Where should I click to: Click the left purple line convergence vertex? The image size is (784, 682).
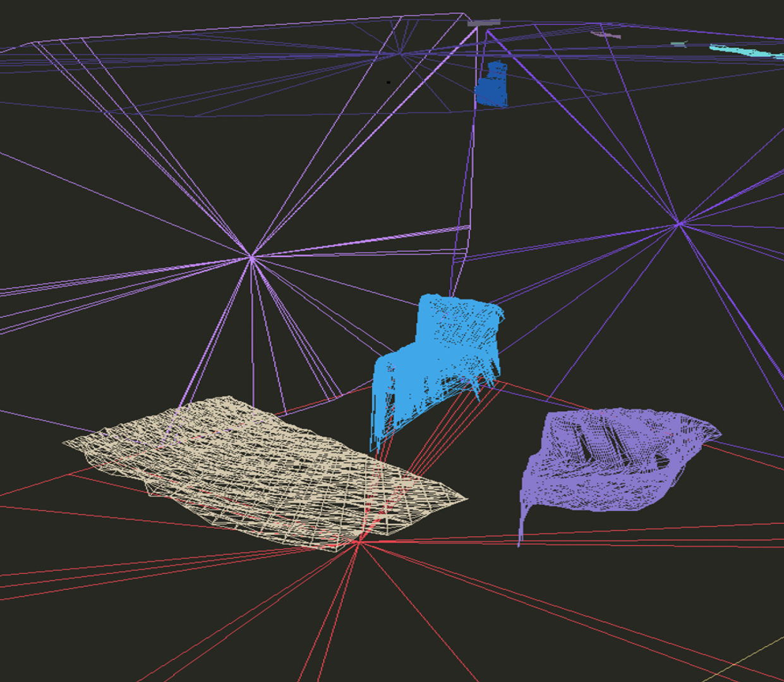(x=251, y=257)
